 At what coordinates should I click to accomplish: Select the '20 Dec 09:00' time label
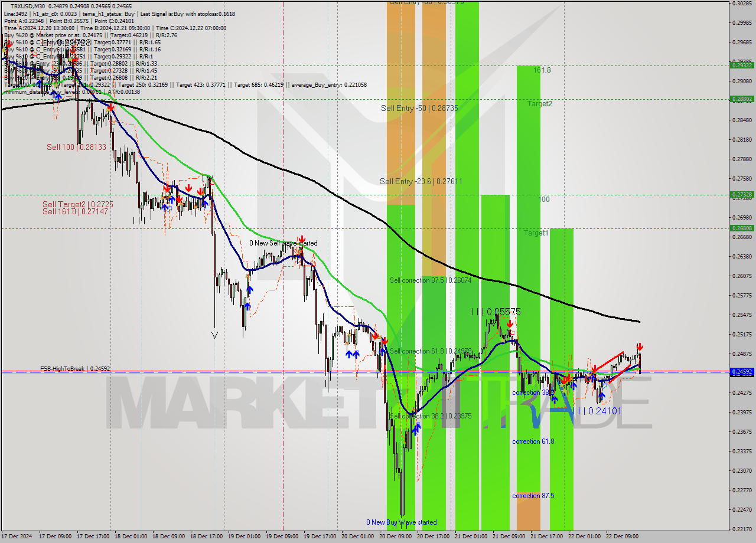(396, 537)
